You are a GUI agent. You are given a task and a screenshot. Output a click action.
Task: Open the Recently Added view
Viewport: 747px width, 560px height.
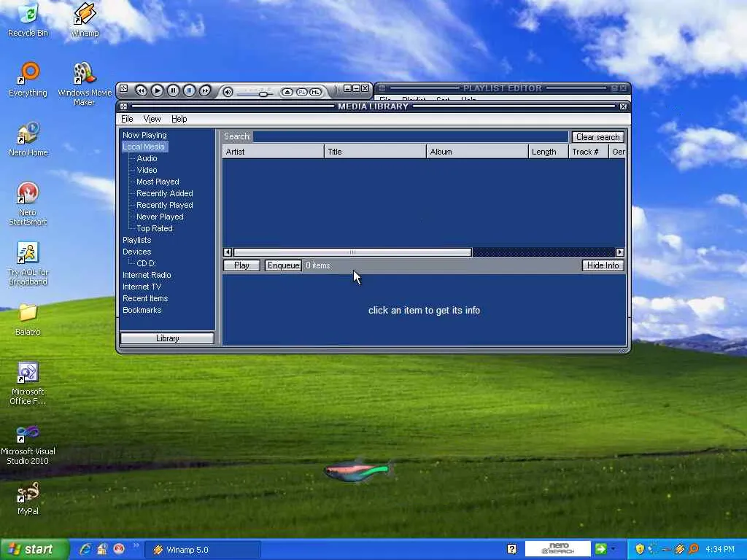tap(164, 193)
